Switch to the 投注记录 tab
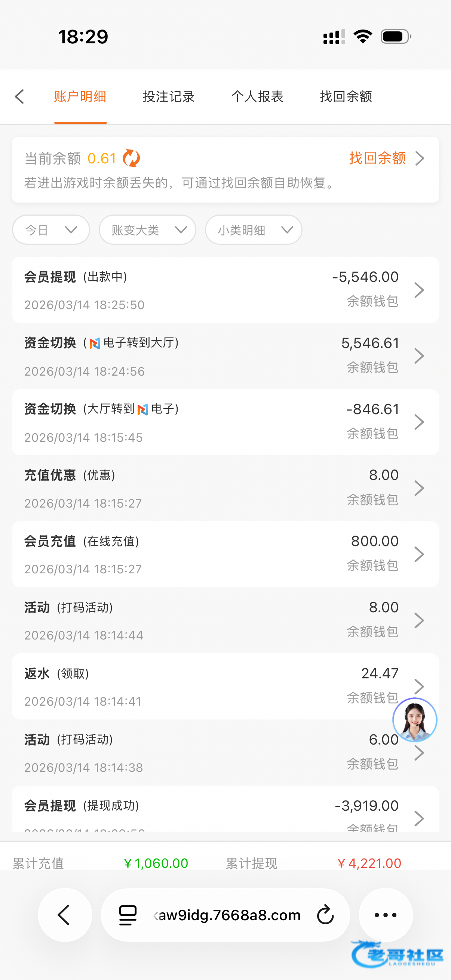This screenshot has width=451, height=980. point(169,97)
